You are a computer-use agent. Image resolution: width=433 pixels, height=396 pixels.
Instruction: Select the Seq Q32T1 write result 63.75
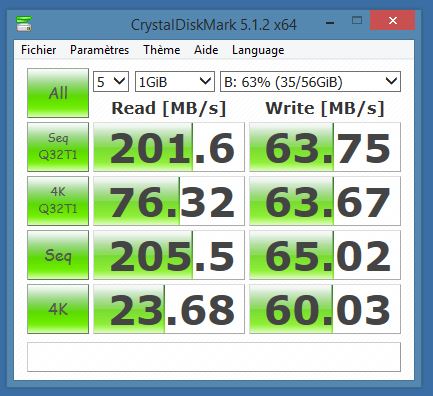(325, 147)
